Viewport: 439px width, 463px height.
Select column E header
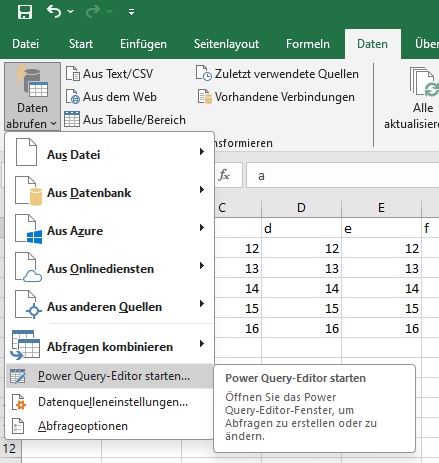click(x=381, y=208)
